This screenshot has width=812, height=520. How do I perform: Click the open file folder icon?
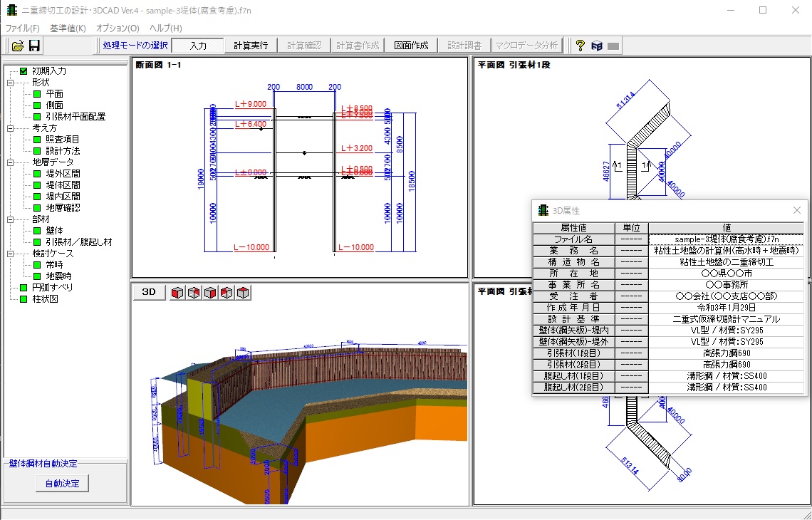(17, 46)
